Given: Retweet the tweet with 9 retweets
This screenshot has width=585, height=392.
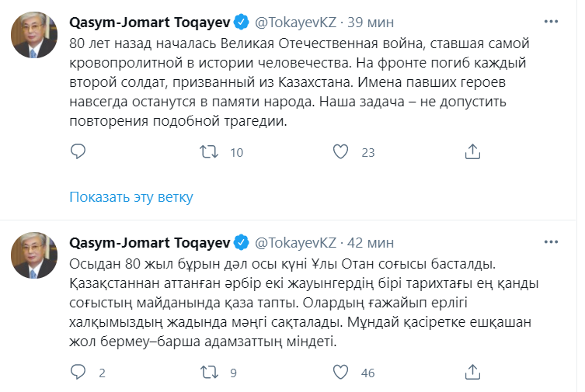Looking at the screenshot, I should click(209, 373).
